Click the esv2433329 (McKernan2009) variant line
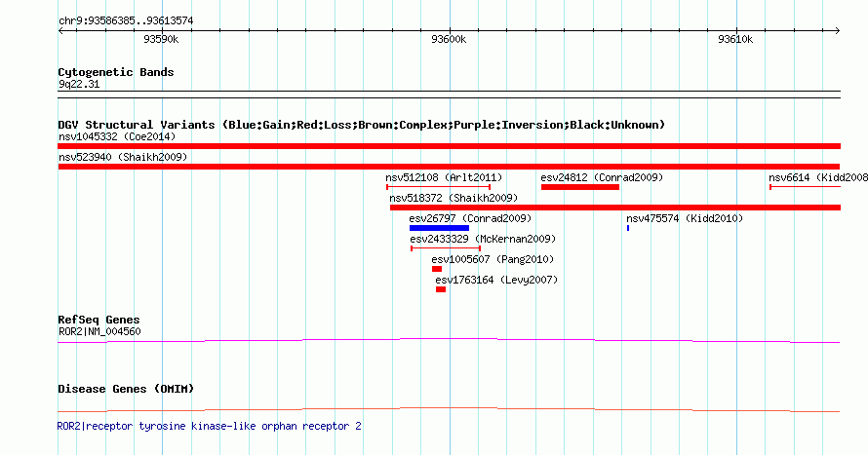Viewport: 868px width, 455px height. click(x=446, y=248)
